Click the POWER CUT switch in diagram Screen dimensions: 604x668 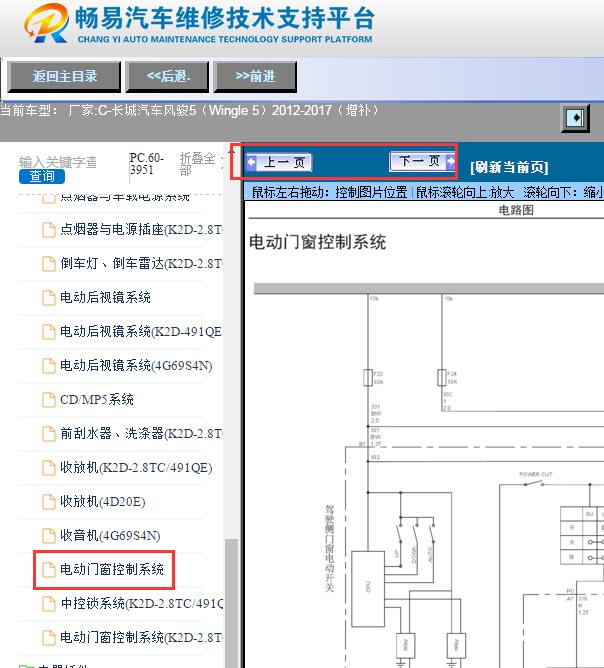(x=535, y=481)
